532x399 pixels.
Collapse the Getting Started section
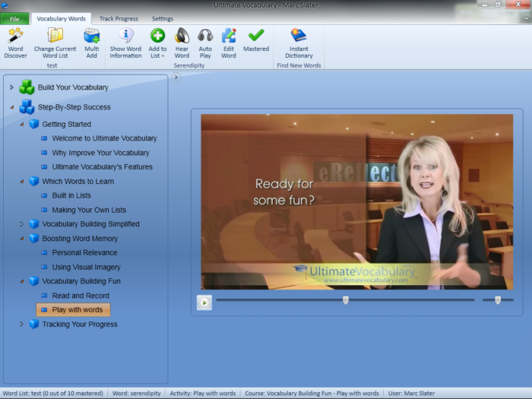22,125
